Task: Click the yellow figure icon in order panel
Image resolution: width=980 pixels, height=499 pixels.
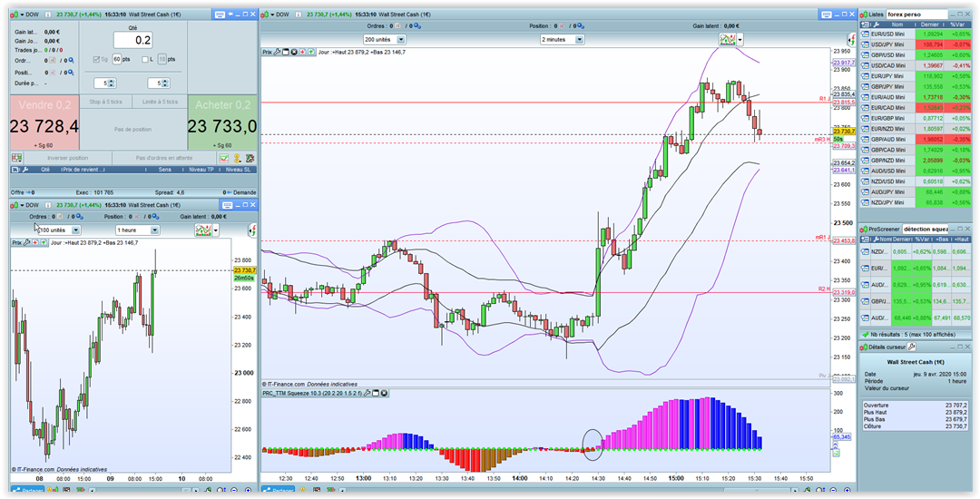Action: pyautogui.click(x=237, y=158)
